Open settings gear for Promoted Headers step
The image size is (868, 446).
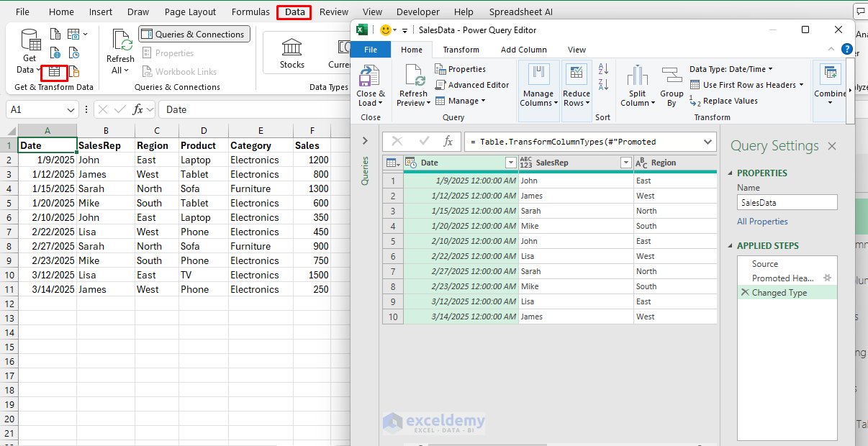click(x=827, y=278)
